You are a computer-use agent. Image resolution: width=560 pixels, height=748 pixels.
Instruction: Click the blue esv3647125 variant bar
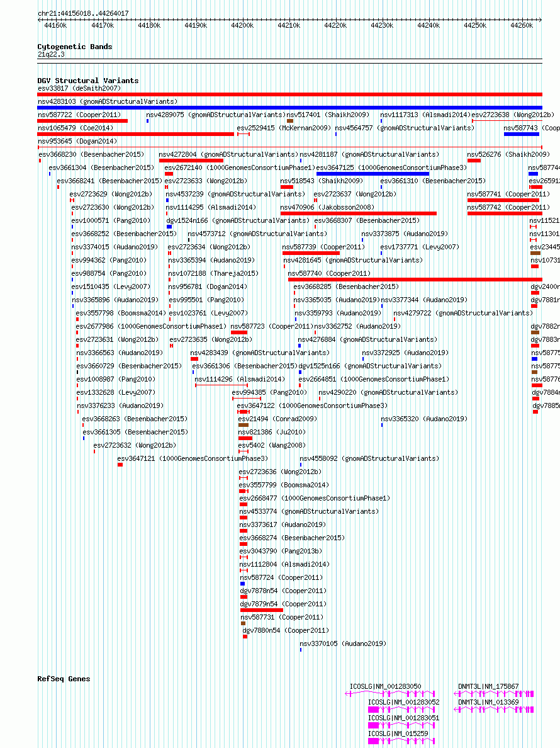pyautogui.click(x=372, y=174)
